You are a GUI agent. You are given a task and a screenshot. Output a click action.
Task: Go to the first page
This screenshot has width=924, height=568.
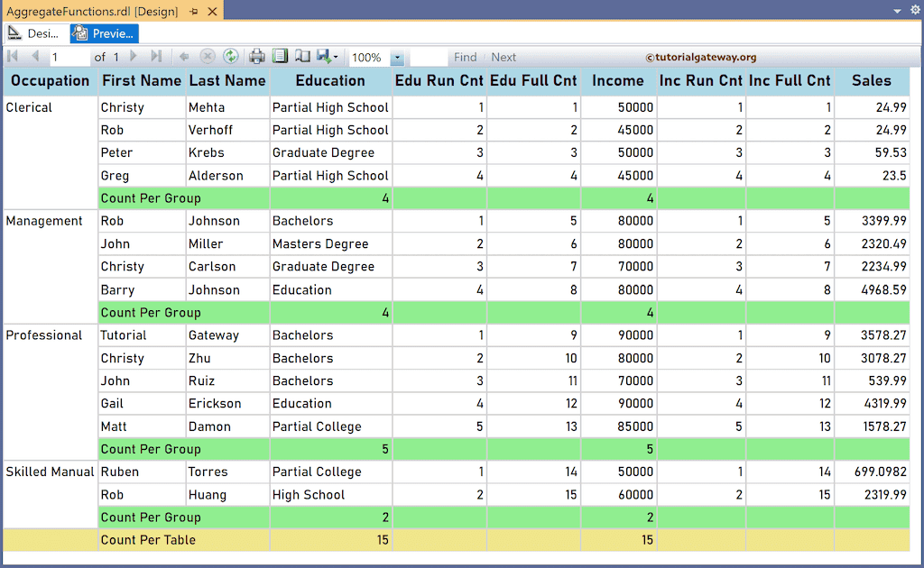click(x=12, y=57)
